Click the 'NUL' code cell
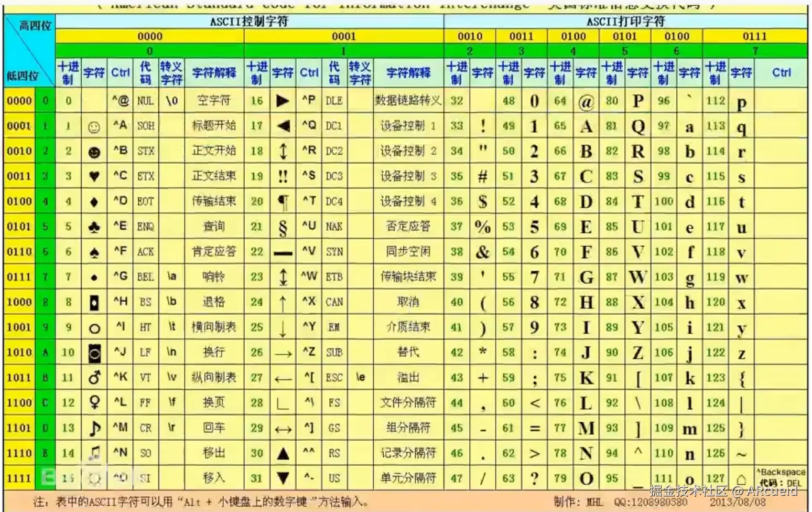 click(x=145, y=101)
